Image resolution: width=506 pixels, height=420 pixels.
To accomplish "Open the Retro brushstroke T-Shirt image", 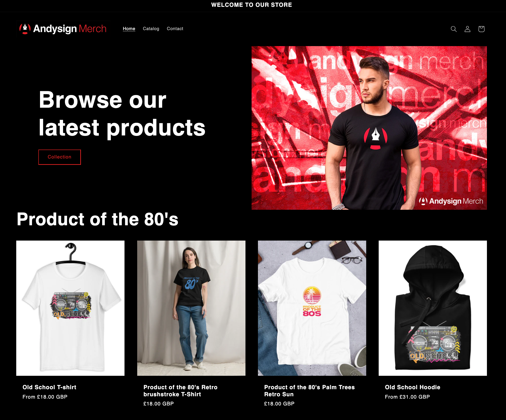I will (x=191, y=308).
